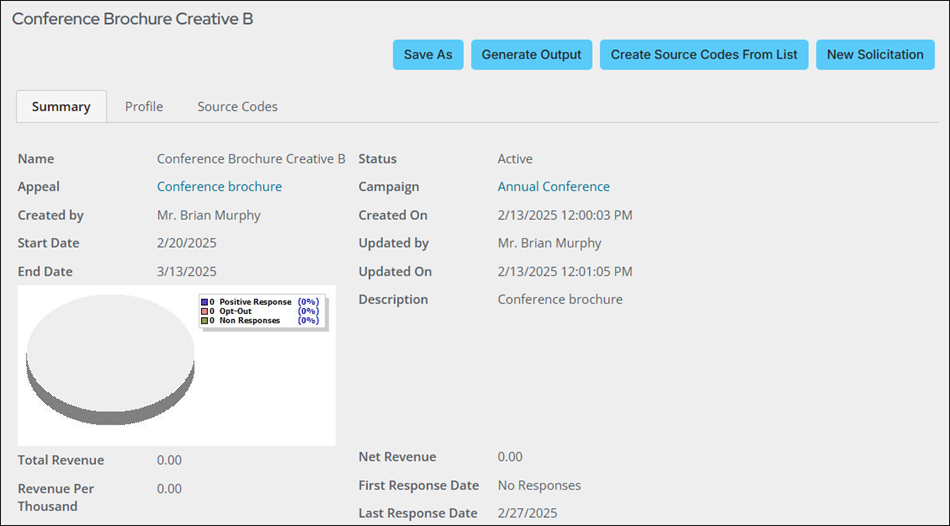Click the Status value Active
This screenshot has width=950, height=526.
click(515, 159)
